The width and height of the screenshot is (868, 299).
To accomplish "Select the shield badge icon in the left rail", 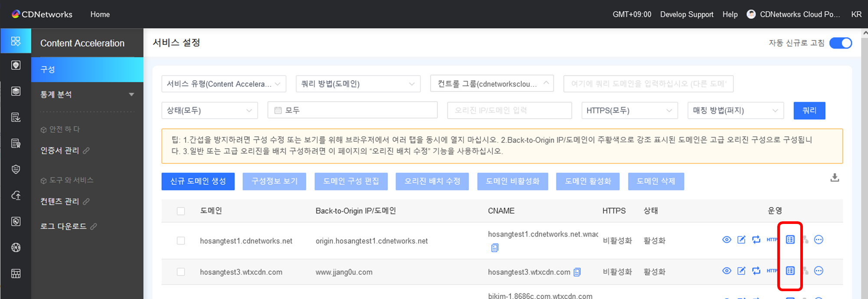I will pyautogui.click(x=16, y=65).
